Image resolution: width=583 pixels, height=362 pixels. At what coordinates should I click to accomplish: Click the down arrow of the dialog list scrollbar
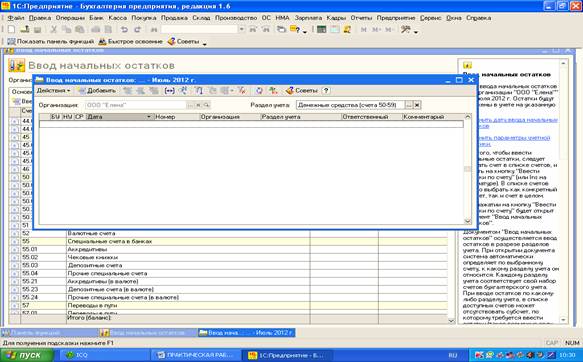(x=467, y=222)
